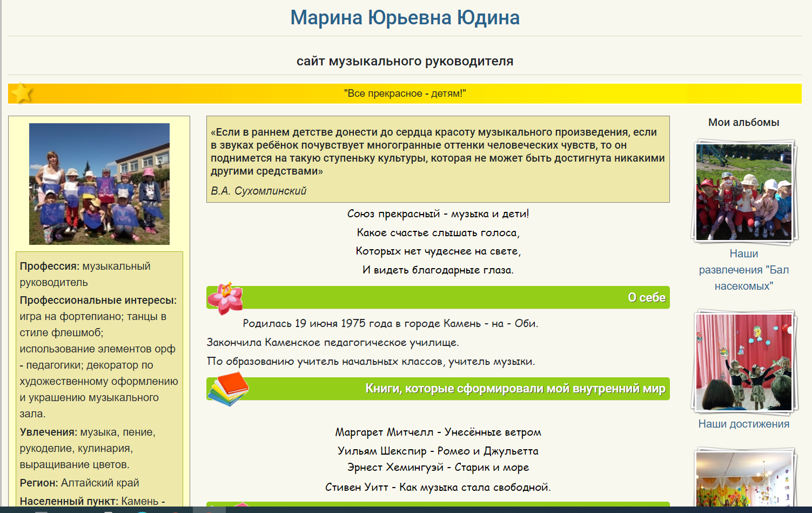Click the header Книги, которые сформировали мой внутренний мир
The image size is (812, 513).
438,389
